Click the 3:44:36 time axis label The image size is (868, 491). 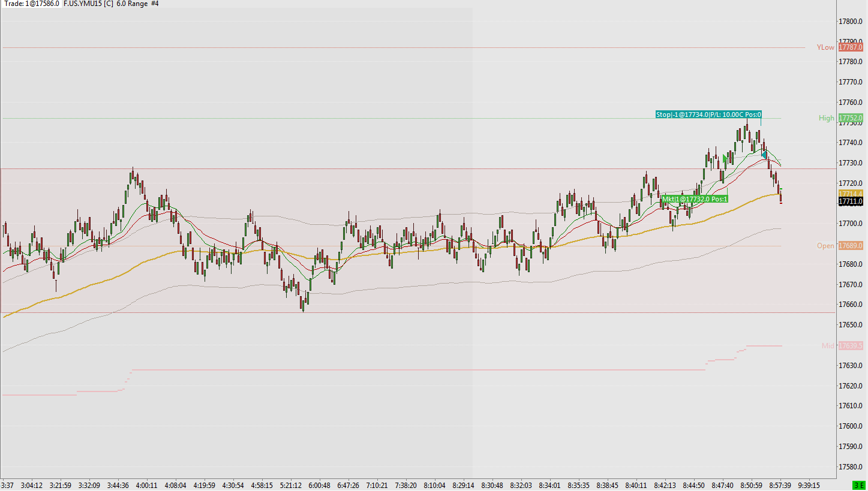tap(118, 485)
